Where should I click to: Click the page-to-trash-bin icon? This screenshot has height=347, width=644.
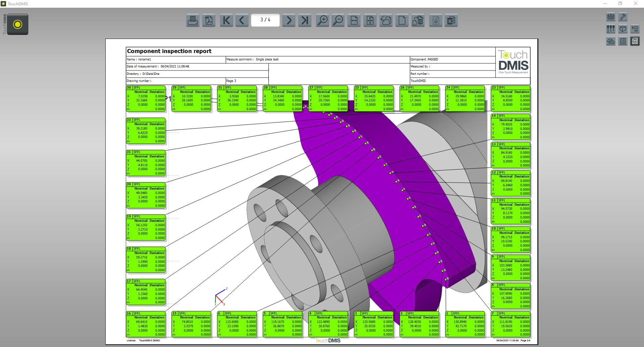(418, 20)
